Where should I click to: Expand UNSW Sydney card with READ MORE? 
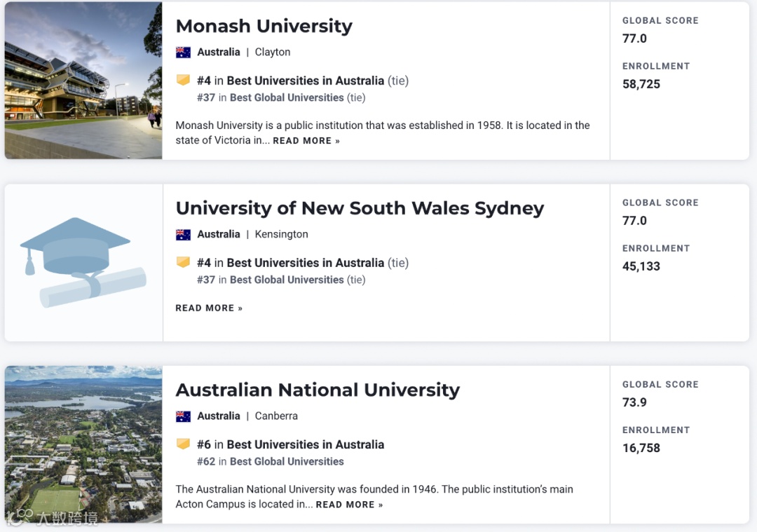point(209,308)
